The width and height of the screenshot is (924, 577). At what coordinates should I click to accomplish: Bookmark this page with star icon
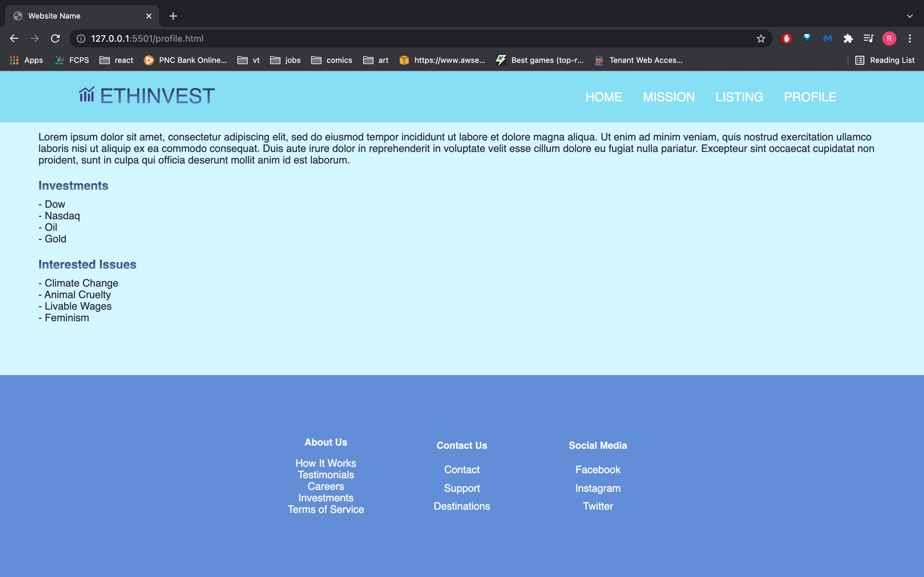point(761,38)
